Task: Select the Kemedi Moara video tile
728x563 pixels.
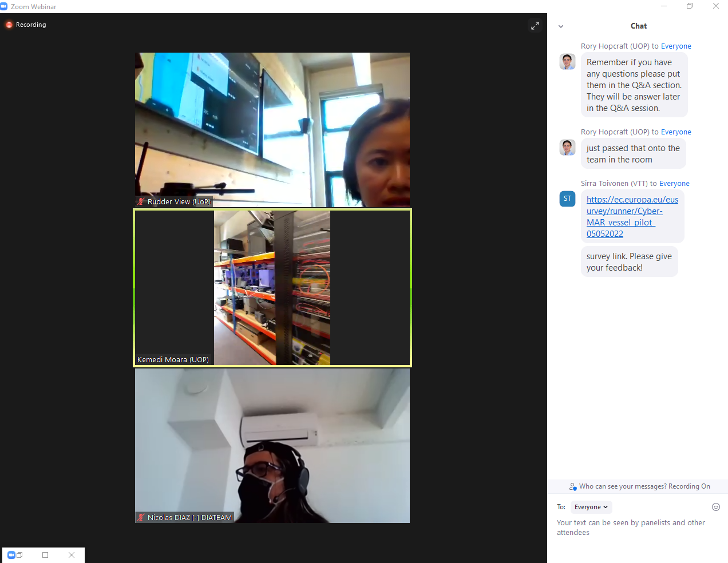Action: (x=272, y=288)
